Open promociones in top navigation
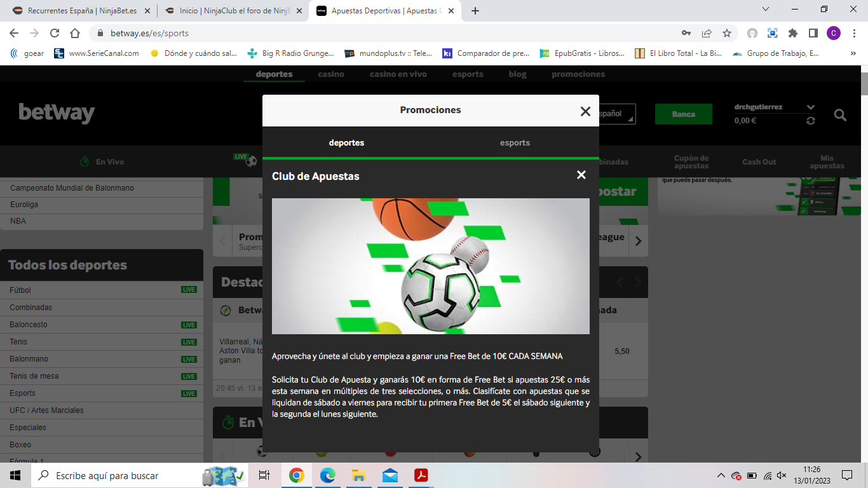 [x=578, y=74]
